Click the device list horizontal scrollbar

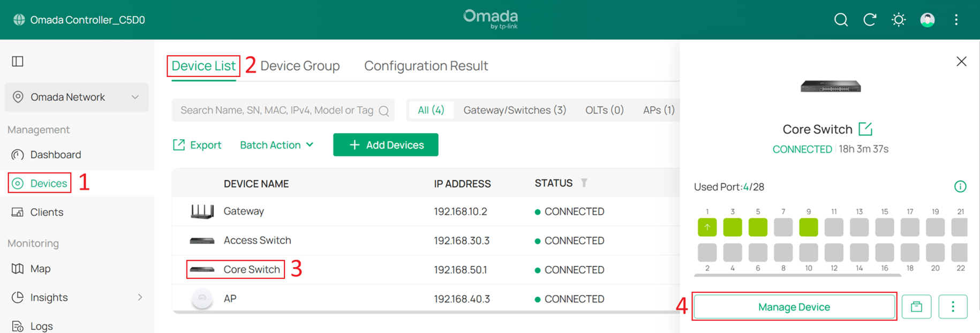tap(426, 312)
